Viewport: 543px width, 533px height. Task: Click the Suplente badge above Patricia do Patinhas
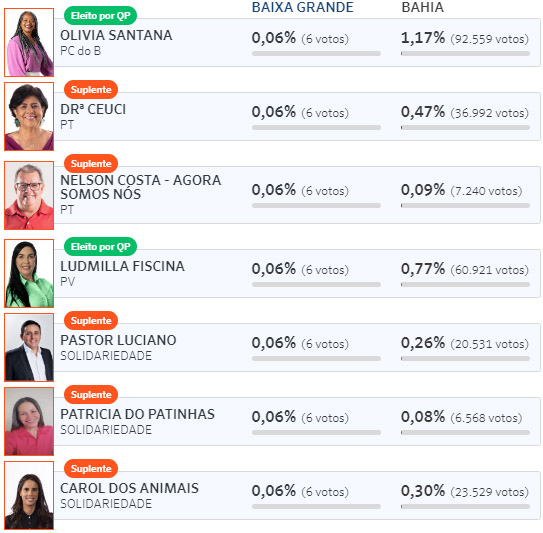click(91, 394)
